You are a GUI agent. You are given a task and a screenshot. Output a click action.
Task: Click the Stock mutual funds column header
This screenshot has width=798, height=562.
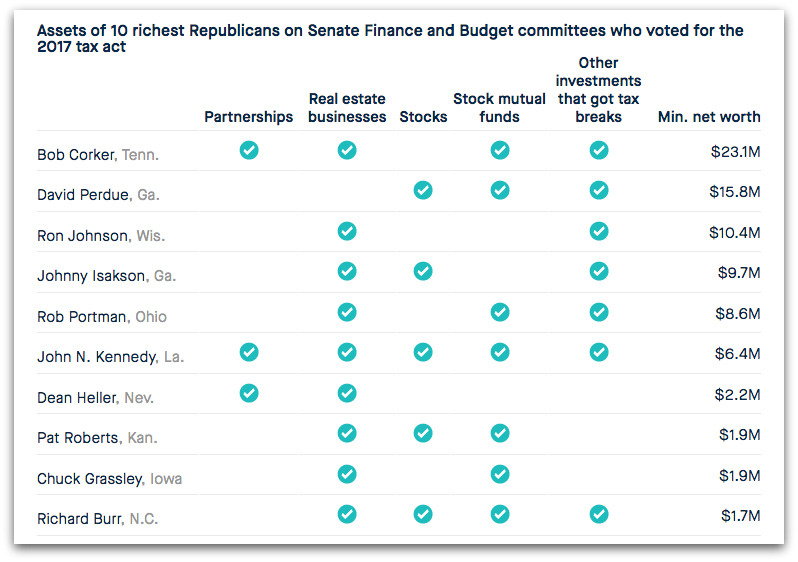click(x=500, y=108)
